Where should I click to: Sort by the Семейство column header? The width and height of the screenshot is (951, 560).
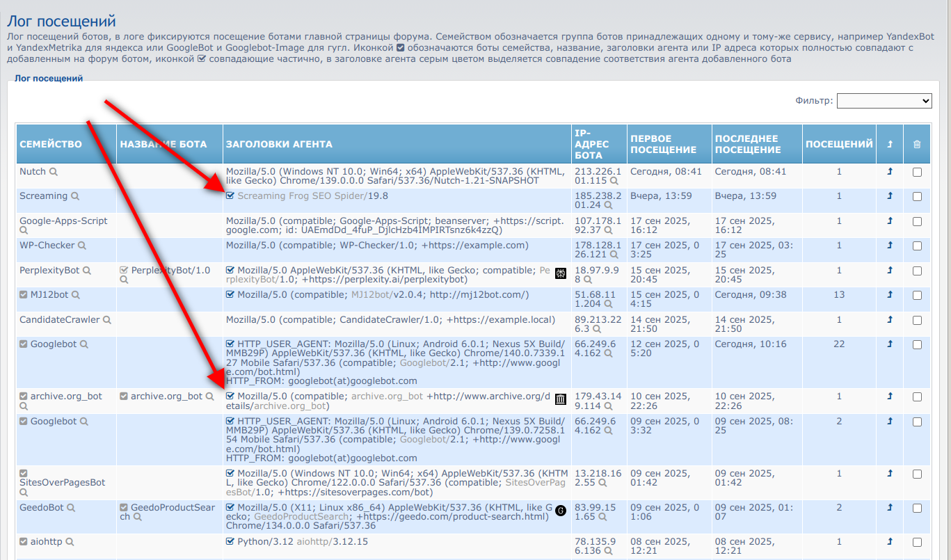[51, 145]
